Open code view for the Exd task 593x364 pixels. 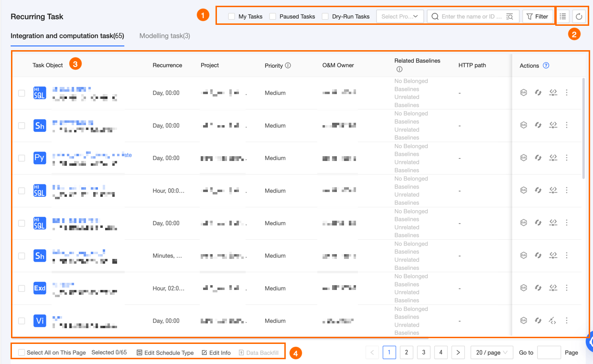click(553, 288)
